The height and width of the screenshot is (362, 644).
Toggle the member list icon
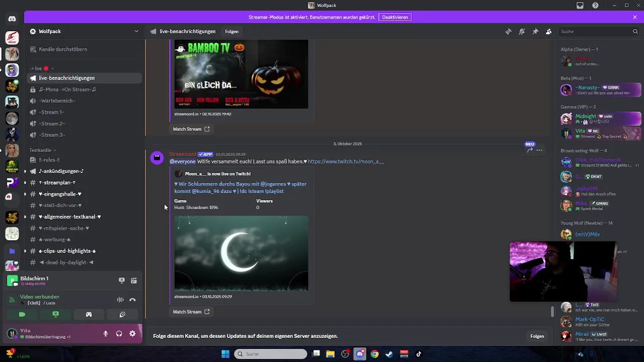(x=548, y=31)
